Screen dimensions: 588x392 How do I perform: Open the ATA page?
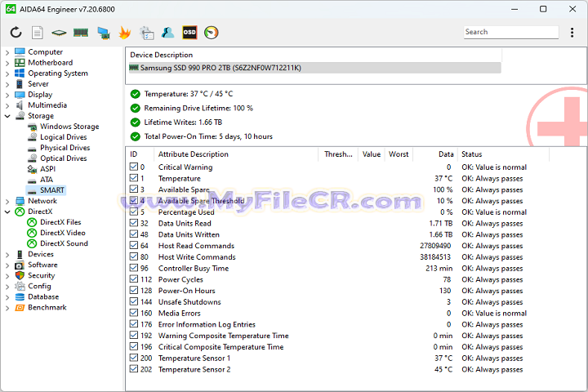tap(47, 180)
